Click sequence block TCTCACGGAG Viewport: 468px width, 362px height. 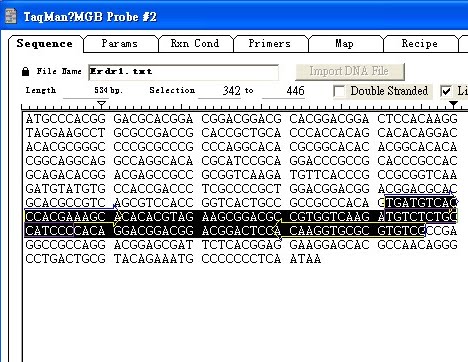[x=241, y=245]
